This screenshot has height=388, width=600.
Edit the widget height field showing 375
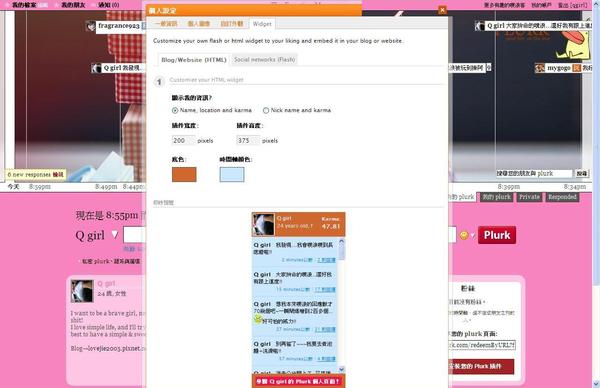(x=248, y=140)
